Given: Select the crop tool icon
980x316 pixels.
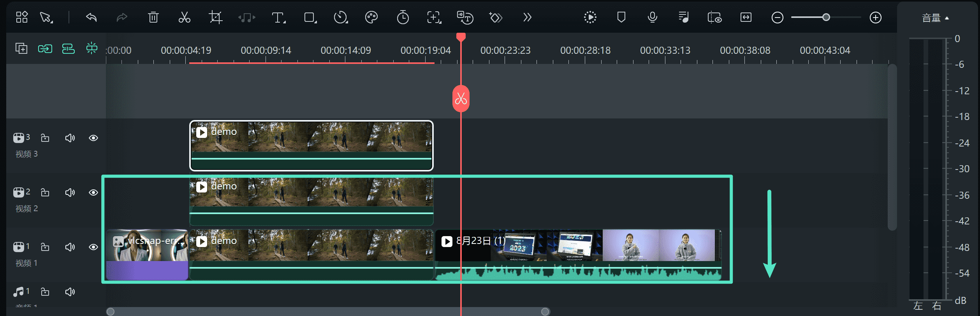Looking at the screenshot, I should 215,18.
